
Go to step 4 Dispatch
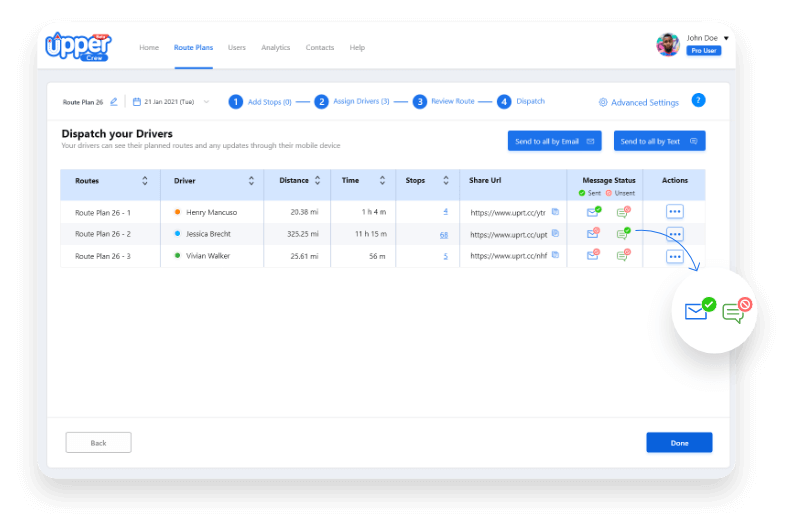tap(521, 101)
